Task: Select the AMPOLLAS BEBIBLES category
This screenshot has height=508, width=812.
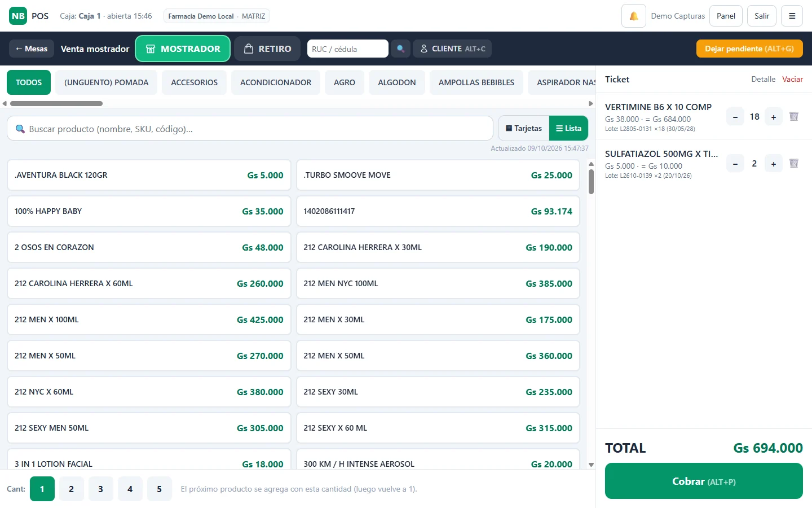Action: tap(476, 82)
